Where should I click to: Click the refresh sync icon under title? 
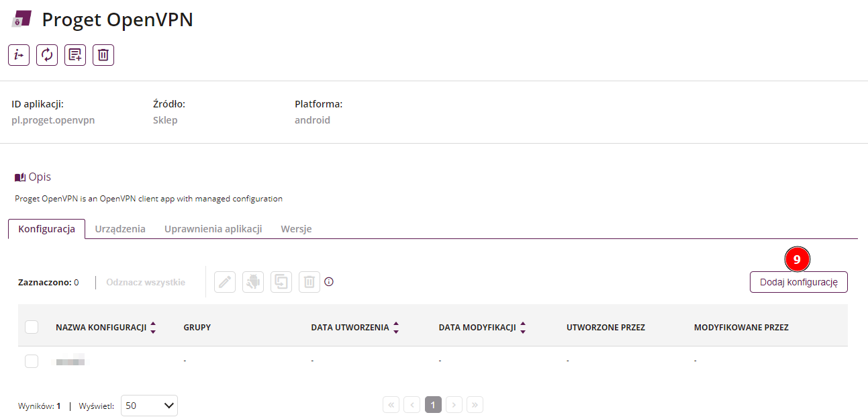(47, 55)
